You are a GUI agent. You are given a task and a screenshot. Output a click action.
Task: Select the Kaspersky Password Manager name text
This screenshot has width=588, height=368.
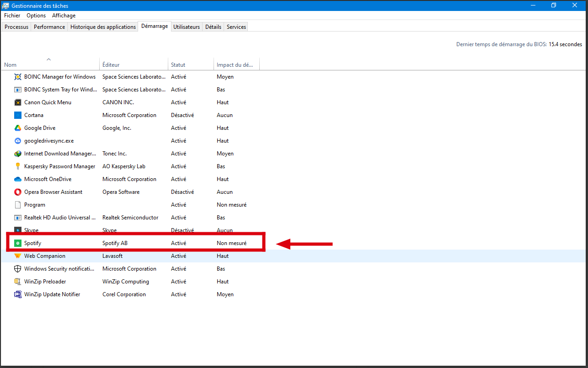coord(60,166)
